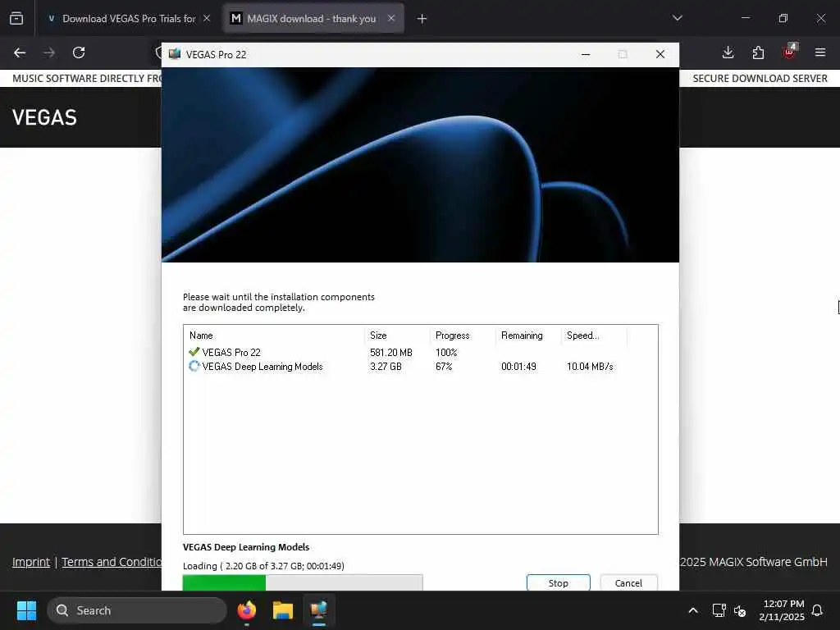Show hidden system tray icons
This screenshot has width=840, height=630.
click(x=692, y=610)
